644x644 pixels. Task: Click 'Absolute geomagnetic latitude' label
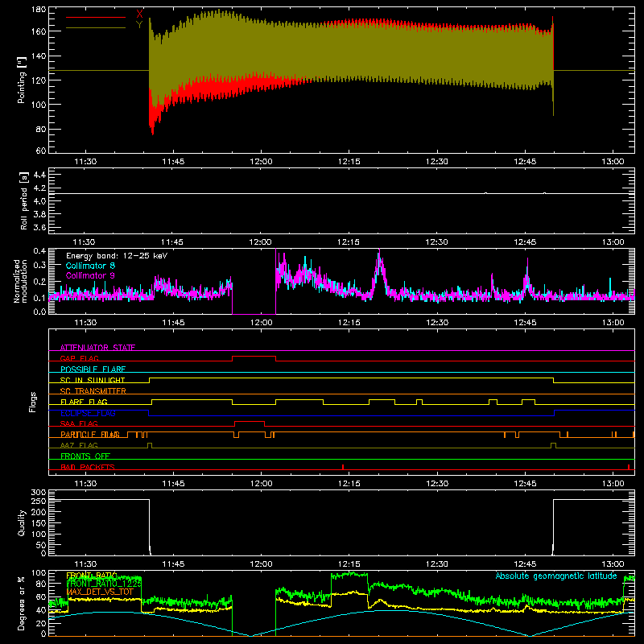pyautogui.click(x=556, y=576)
